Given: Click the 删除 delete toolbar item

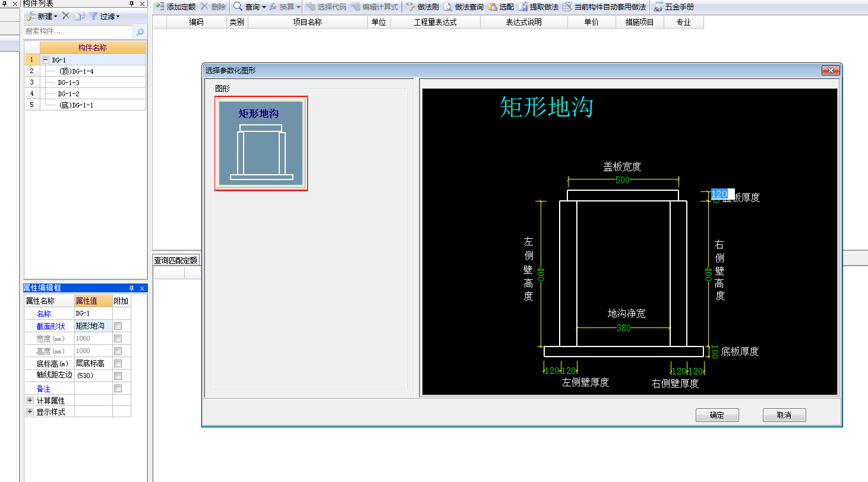Looking at the screenshot, I should (x=213, y=7).
